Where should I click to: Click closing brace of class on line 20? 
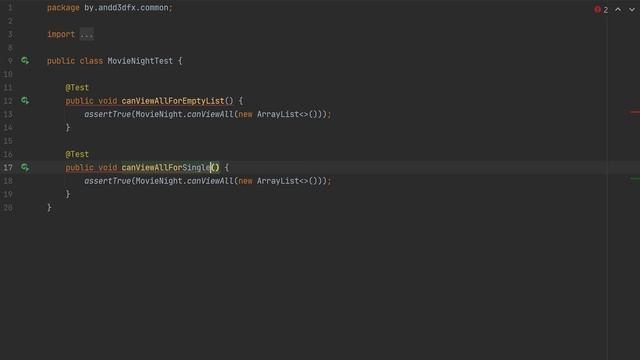pyautogui.click(x=49, y=208)
